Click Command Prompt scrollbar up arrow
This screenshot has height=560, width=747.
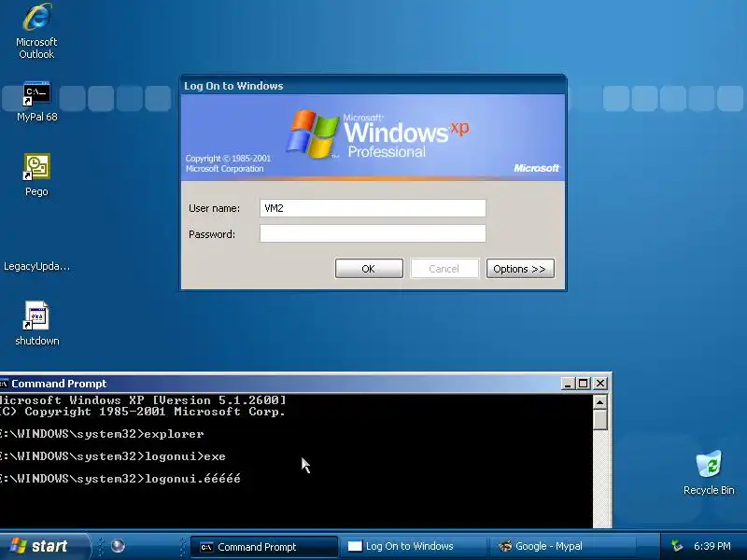tap(599, 402)
